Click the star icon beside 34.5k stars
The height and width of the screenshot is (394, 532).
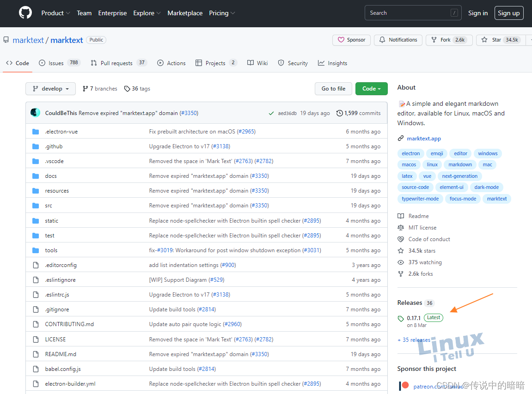pyautogui.click(x=401, y=250)
